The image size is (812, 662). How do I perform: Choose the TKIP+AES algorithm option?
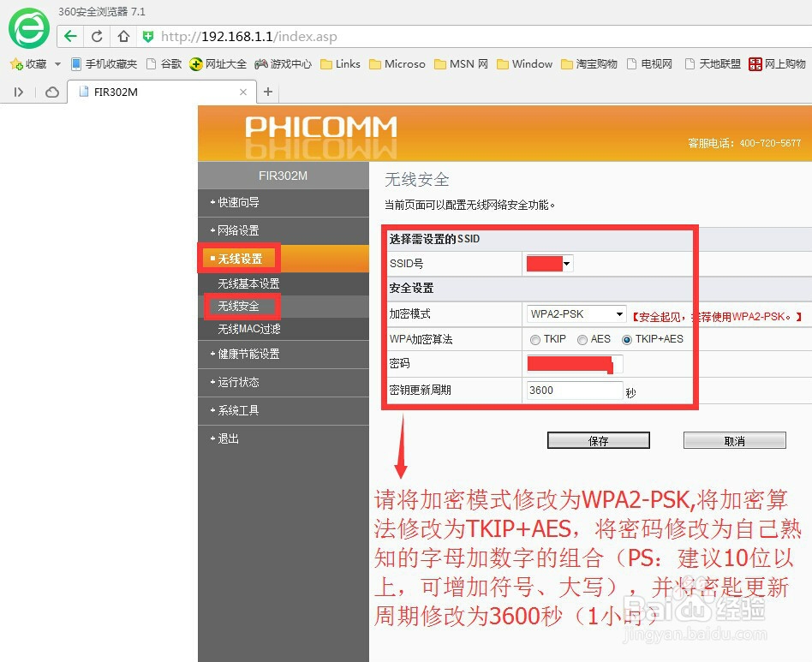pos(626,339)
